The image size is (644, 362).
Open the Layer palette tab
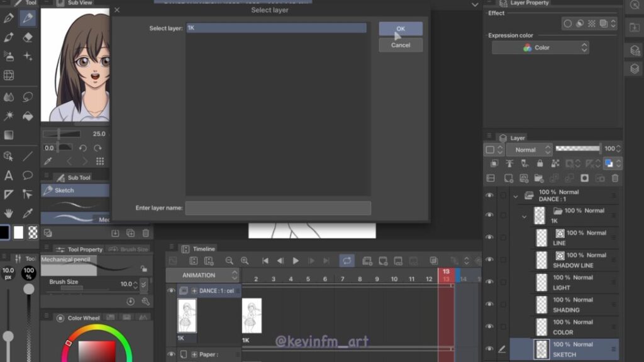click(513, 138)
